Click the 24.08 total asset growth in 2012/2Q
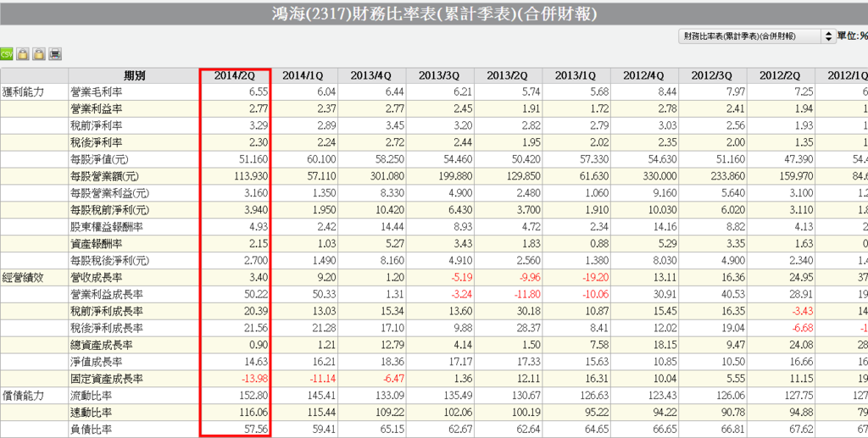The height and width of the screenshot is (438, 868). tap(801, 345)
